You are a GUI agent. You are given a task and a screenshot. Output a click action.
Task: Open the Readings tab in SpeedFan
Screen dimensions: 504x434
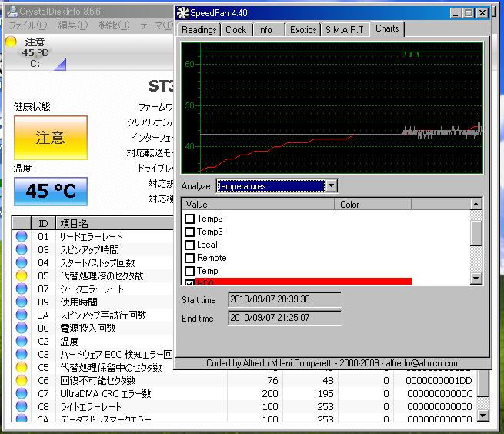[199, 30]
